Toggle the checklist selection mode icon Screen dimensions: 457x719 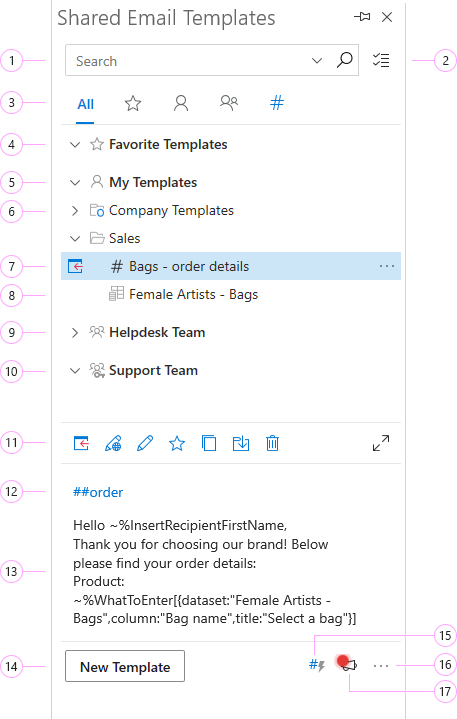click(381, 60)
